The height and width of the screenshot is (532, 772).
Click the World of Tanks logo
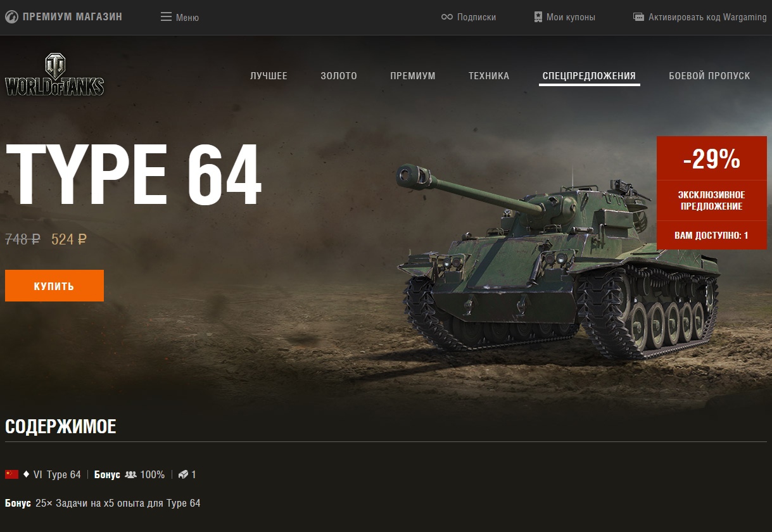pos(55,75)
